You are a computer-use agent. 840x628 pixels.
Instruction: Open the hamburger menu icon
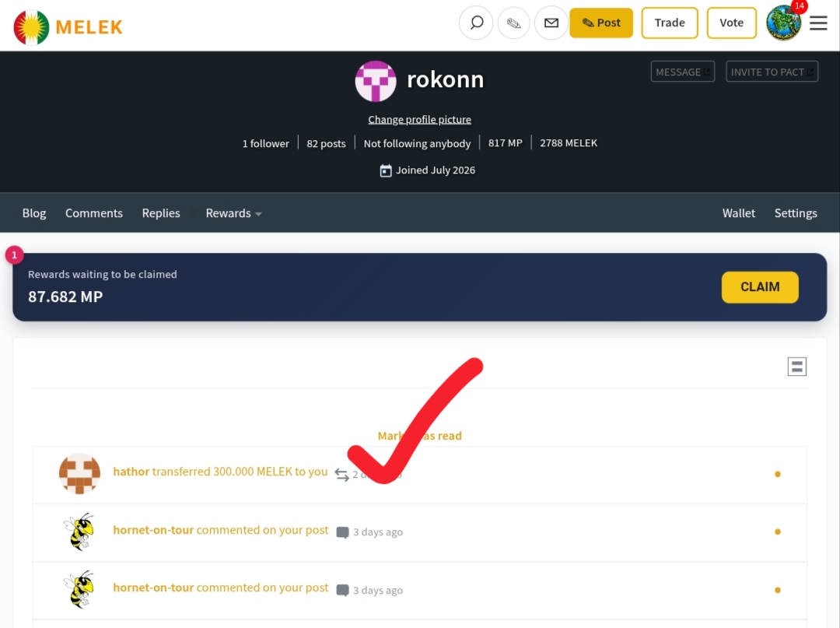coord(818,23)
